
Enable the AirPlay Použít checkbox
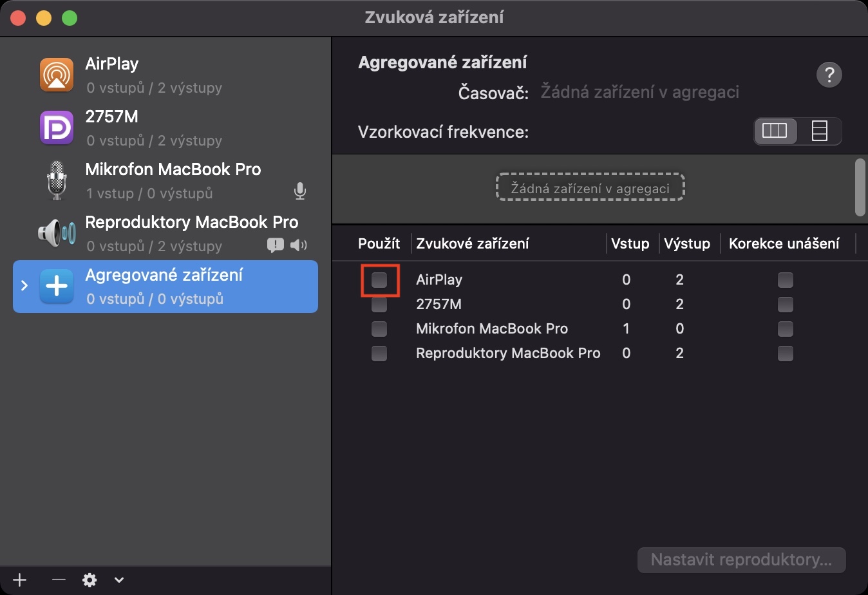coord(379,279)
